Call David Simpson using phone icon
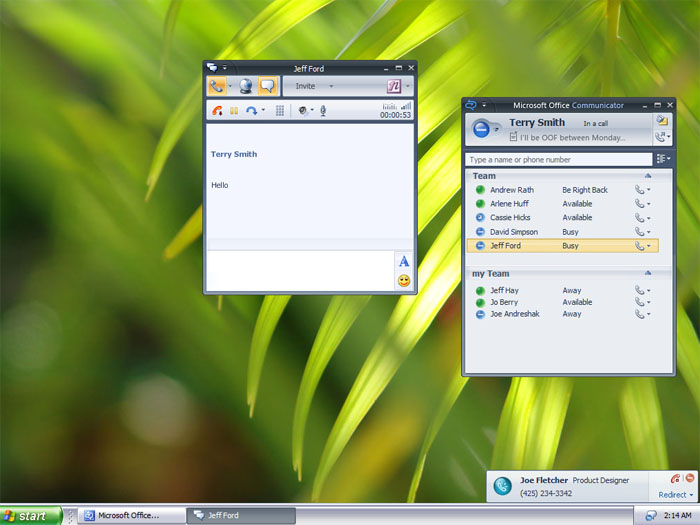This screenshot has width=700, height=525. pyautogui.click(x=639, y=232)
